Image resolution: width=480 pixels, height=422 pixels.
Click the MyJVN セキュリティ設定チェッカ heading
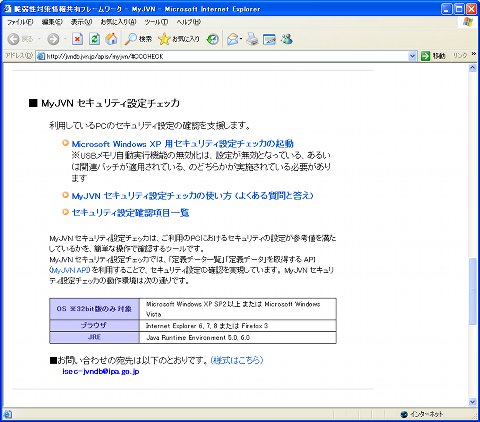111,103
